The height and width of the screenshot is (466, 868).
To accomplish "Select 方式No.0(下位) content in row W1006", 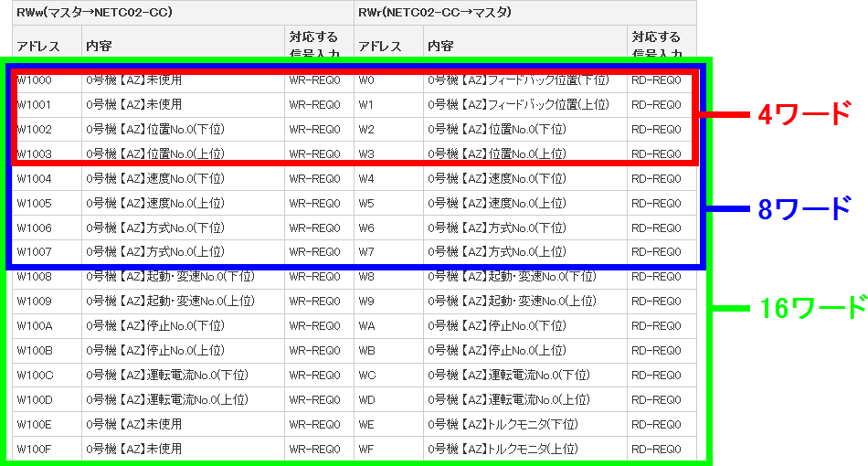I will click(183, 228).
